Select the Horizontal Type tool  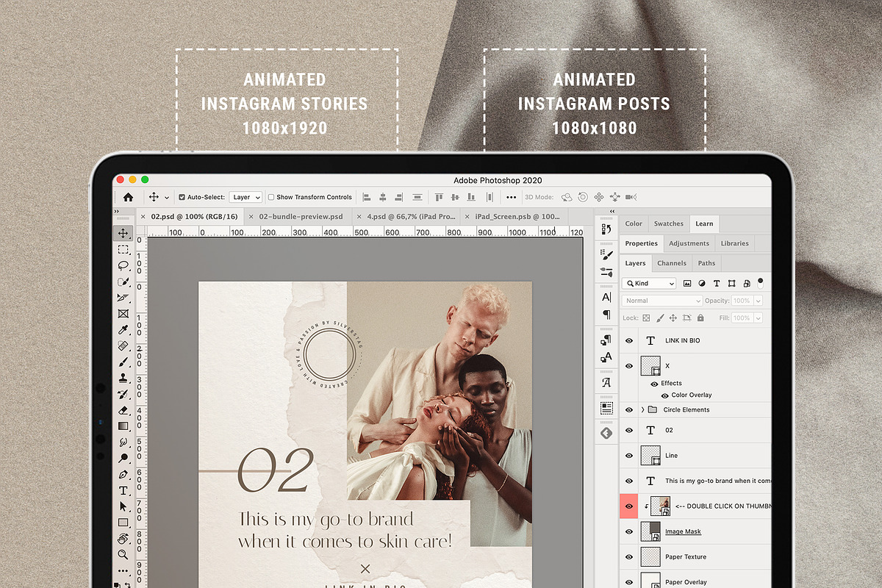[123, 491]
